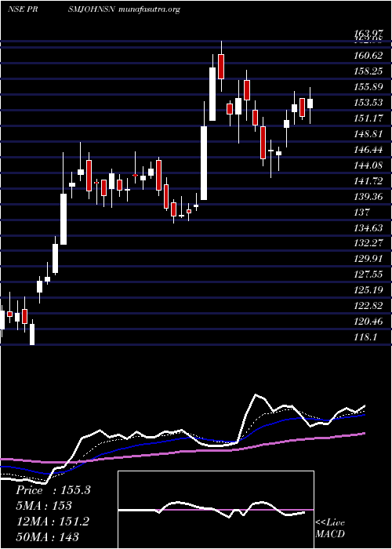Click the 139.36 price axis label

tap(368, 196)
